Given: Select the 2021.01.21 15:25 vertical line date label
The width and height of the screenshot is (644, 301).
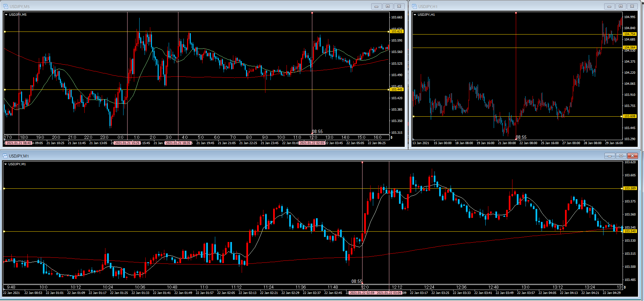Looking at the screenshot, I should (x=127, y=143).
